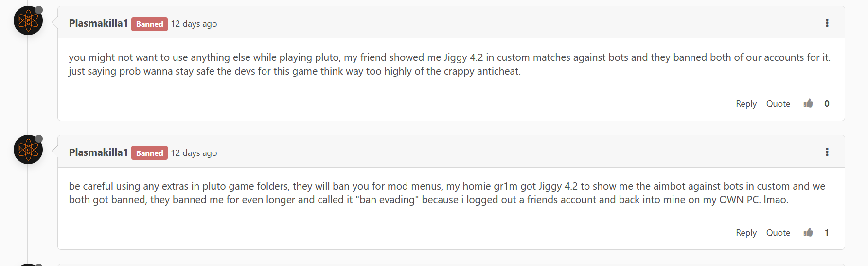The height and width of the screenshot is (266, 868).
Task: View vote count 1 on second post
Action: pyautogui.click(x=827, y=232)
